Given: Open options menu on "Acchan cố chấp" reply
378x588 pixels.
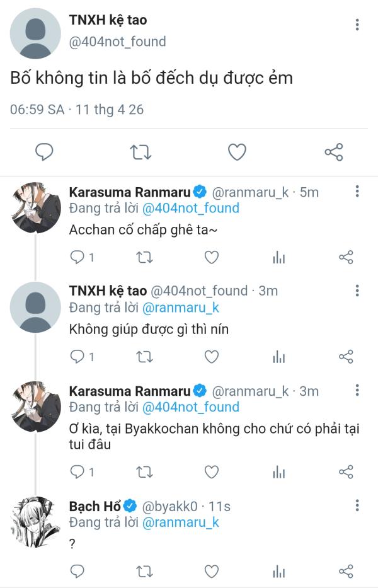Looking at the screenshot, I should pos(357,191).
